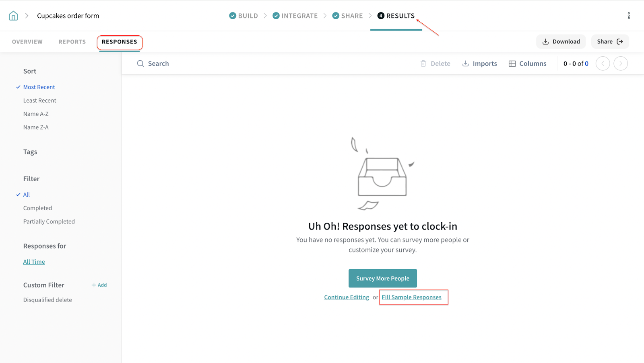Open the All Time date range selector

(34, 262)
